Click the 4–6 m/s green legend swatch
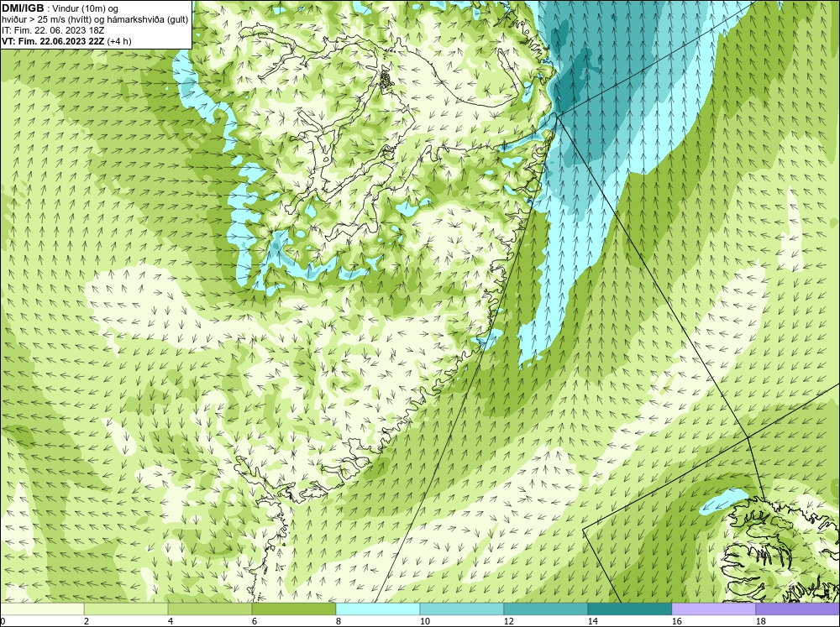The image size is (840, 627). (210, 609)
